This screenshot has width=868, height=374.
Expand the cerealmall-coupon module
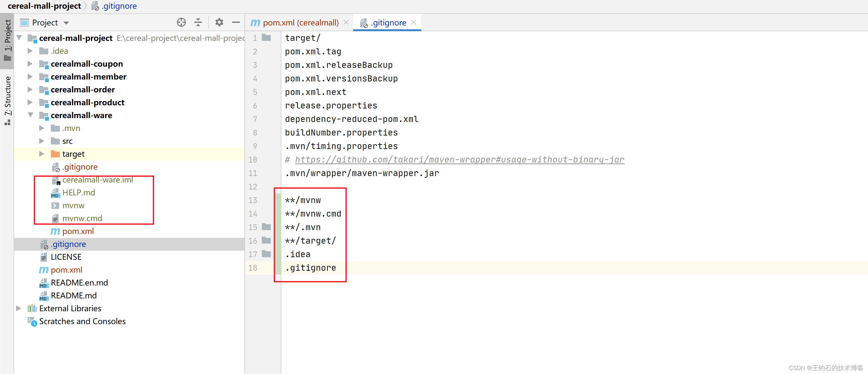tap(30, 64)
